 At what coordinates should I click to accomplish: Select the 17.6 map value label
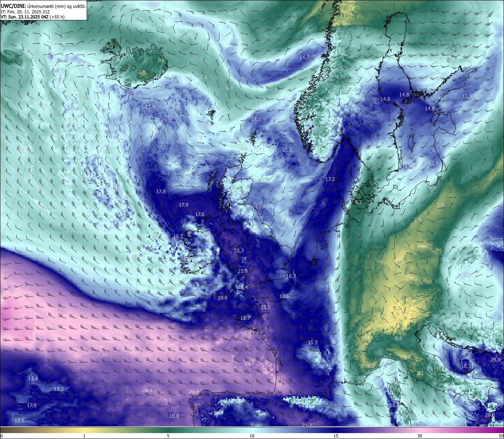[x=200, y=215]
